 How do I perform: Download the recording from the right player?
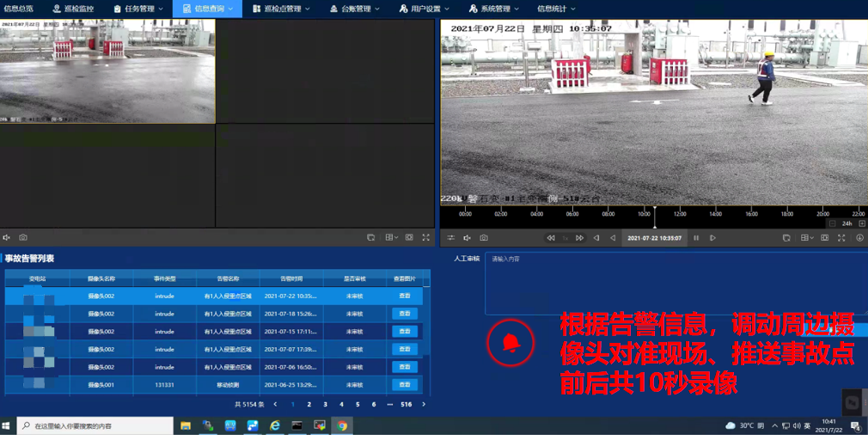[x=859, y=238]
